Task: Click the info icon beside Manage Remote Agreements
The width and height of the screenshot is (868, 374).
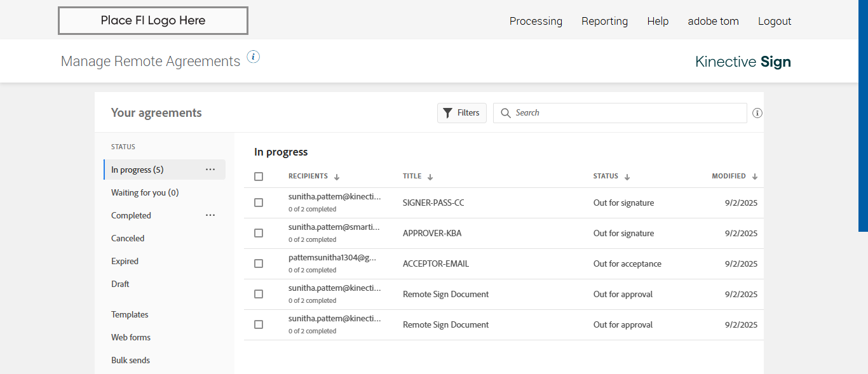Action: tap(253, 57)
